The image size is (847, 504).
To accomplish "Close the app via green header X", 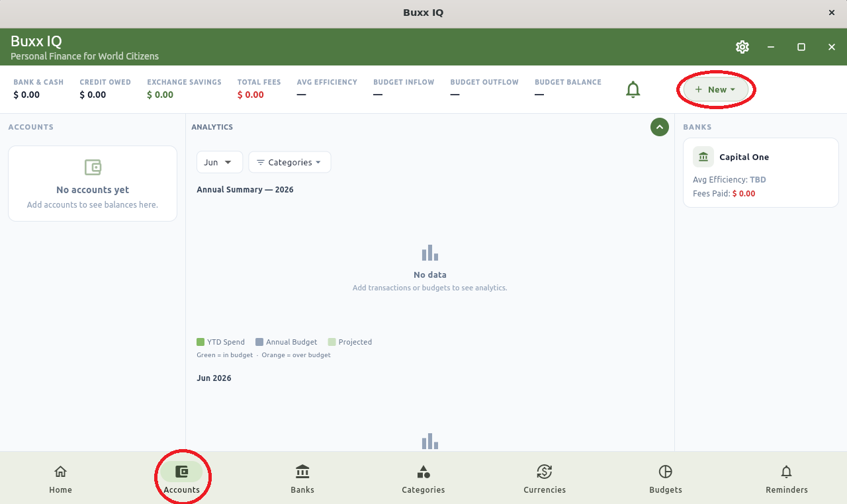I will [832, 47].
